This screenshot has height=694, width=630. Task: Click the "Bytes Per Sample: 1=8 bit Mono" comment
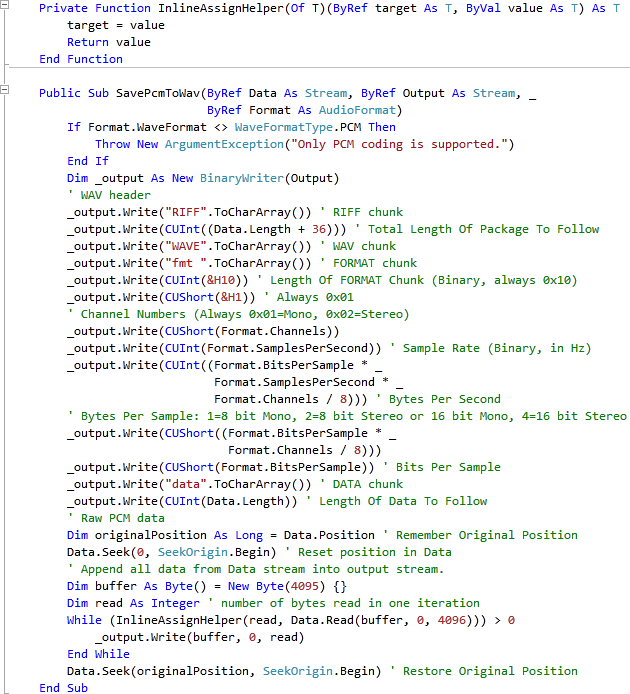pyautogui.click(x=347, y=416)
